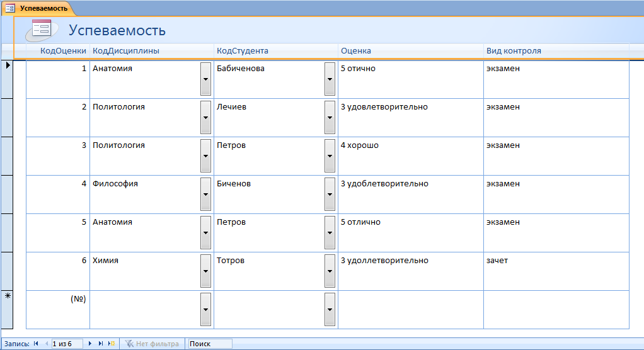The height and width of the screenshot is (350, 644).
Task: Go to first record navigation button
Action: pos(36,344)
